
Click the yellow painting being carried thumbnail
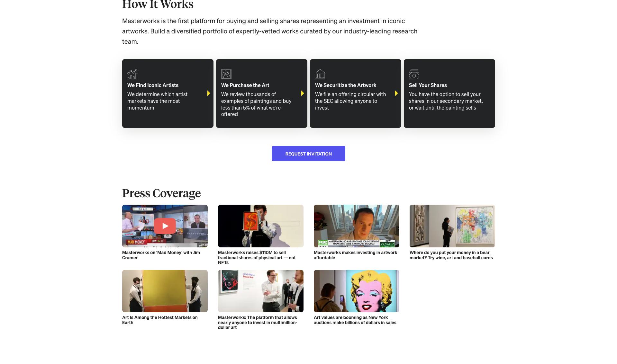165,291
